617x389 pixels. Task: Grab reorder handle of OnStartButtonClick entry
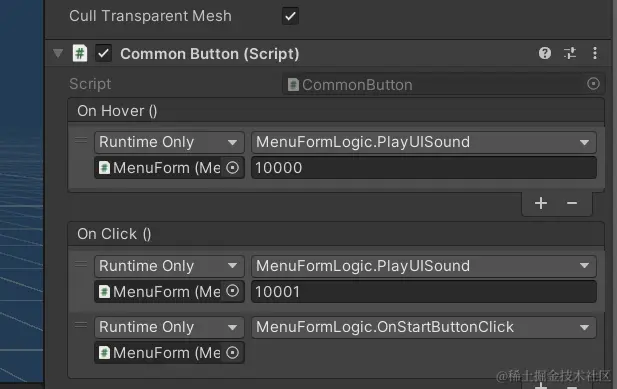[81, 325]
